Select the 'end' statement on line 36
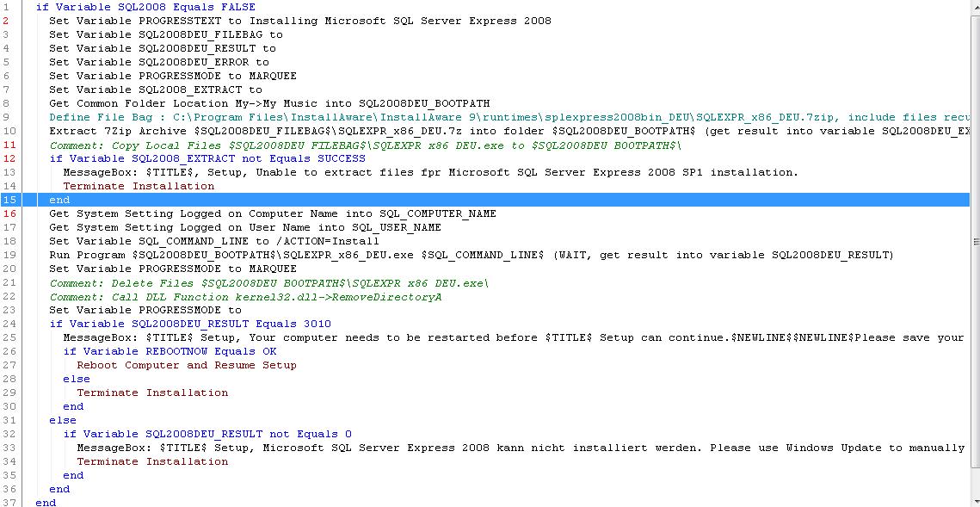The image size is (980, 507). coord(59,488)
